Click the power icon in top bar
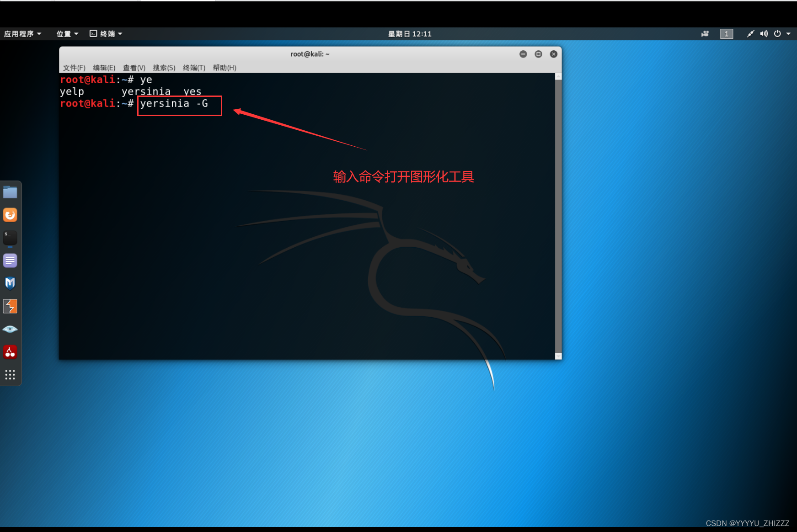Image resolution: width=797 pixels, height=532 pixels. click(777, 34)
